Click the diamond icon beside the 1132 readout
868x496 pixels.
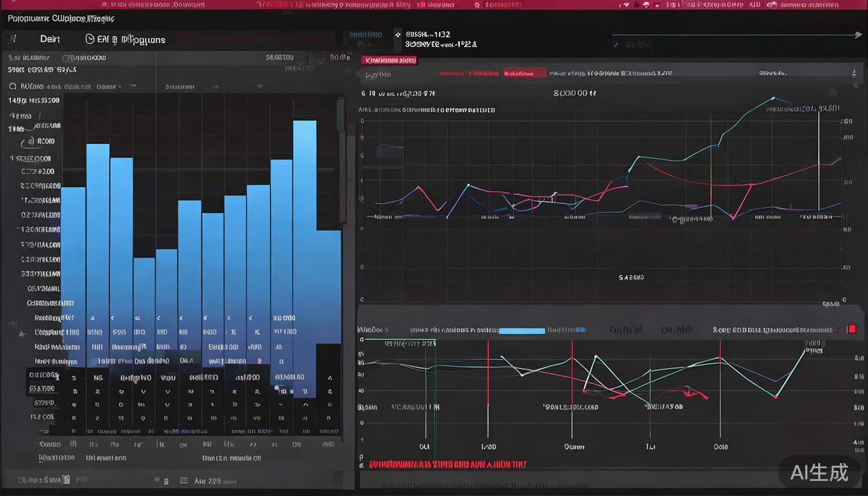point(398,34)
